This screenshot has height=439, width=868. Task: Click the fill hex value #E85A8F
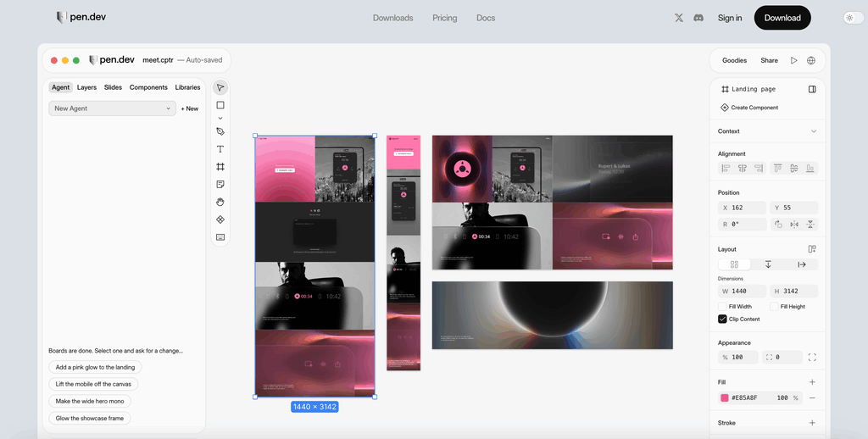[x=744, y=398]
